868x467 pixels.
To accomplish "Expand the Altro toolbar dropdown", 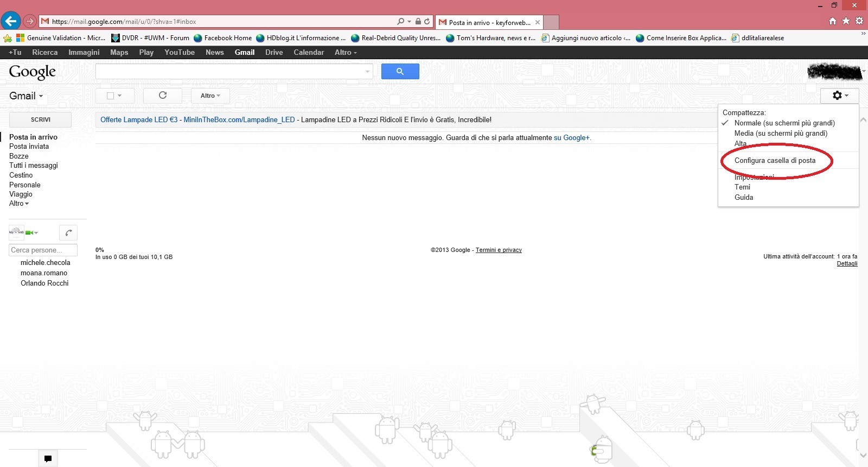I will [x=210, y=96].
